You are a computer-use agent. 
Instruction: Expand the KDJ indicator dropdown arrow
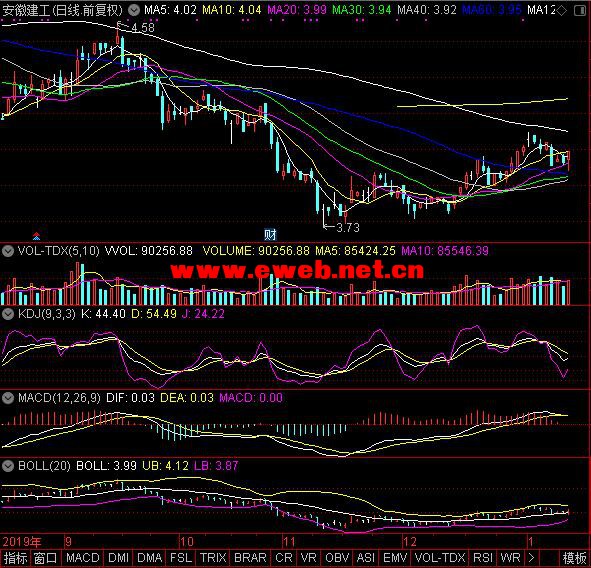tap(8, 314)
